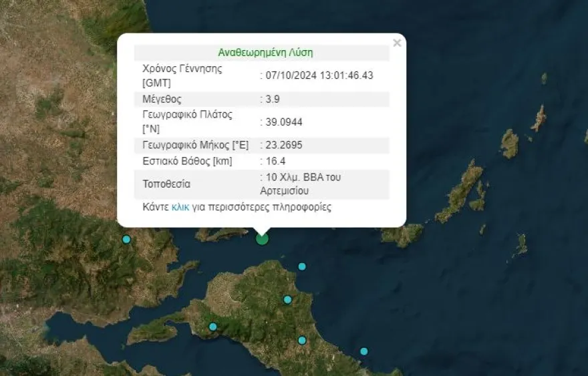The height and width of the screenshot is (376, 588).
Task: Select cyan marker on Evia's western coast
Action: (x=212, y=327)
